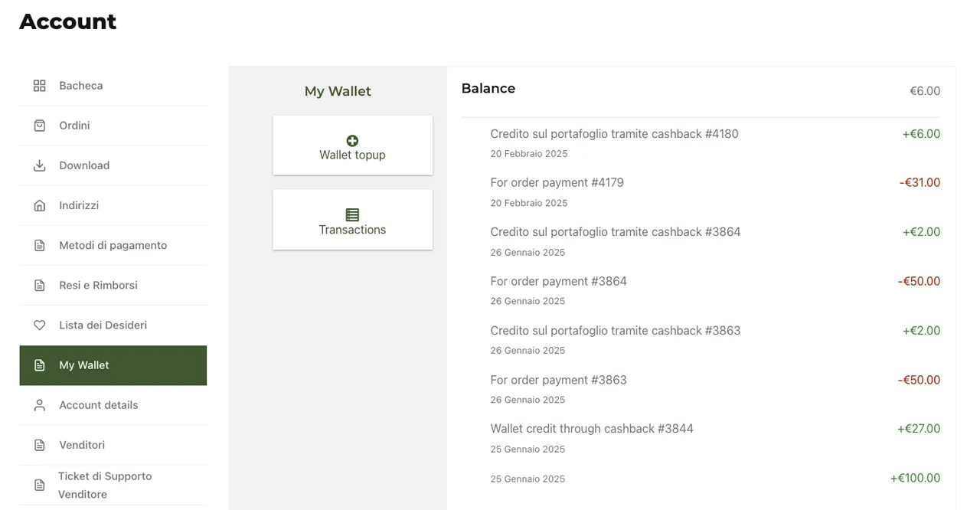Click cashback #4180 credit entry
This screenshot has height=510, width=980.
(614, 134)
